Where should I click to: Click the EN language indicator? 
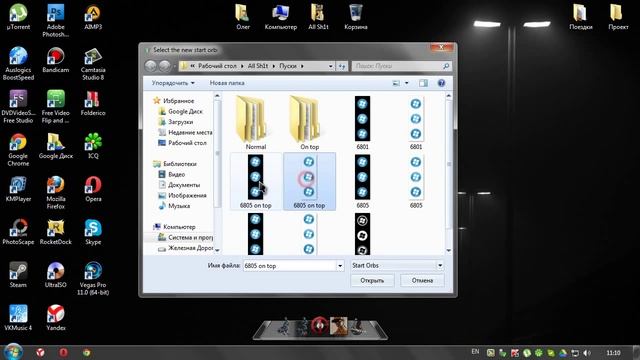[475, 351]
